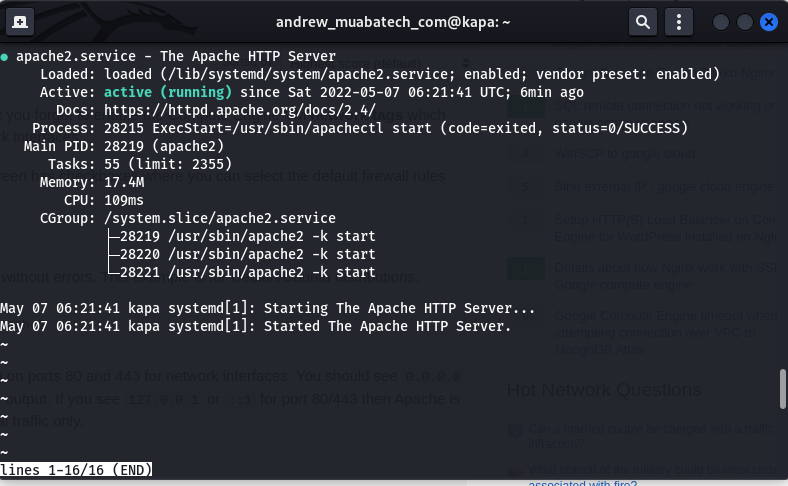Screen dimensions: 788x486
Task: Click the Docs URL https://httpd.apache.org/docs/2.4/
Action: (x=240, y=111)
